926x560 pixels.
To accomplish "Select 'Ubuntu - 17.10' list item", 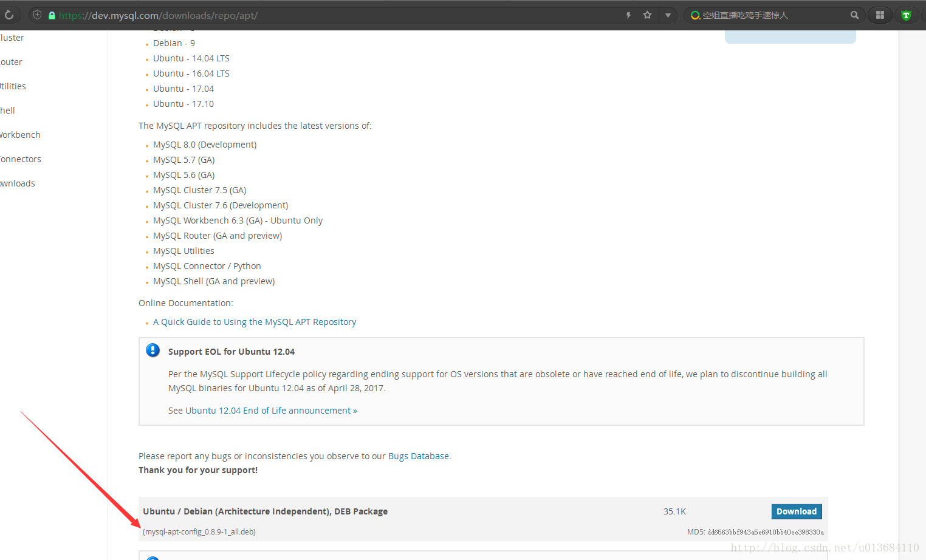I will coord(183,104).
